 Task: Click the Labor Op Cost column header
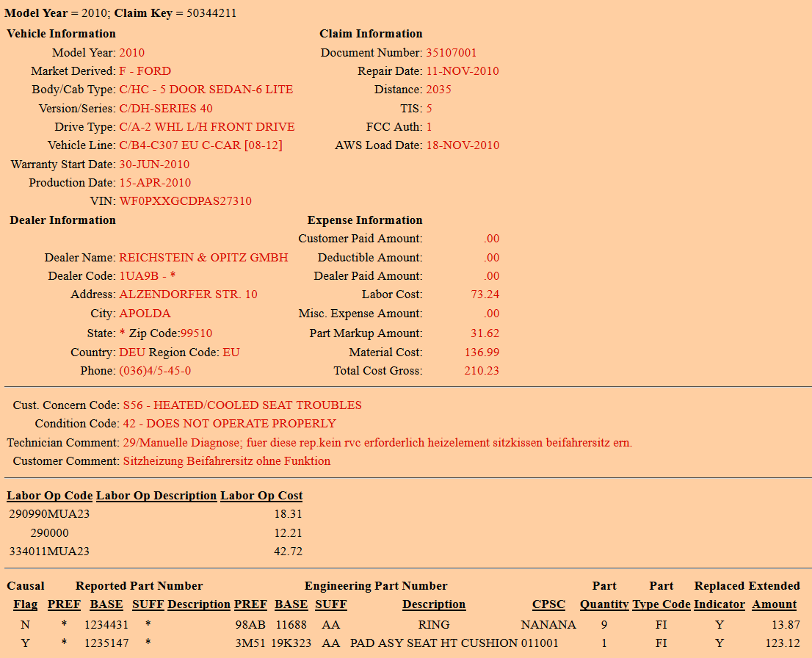[261, 496]
